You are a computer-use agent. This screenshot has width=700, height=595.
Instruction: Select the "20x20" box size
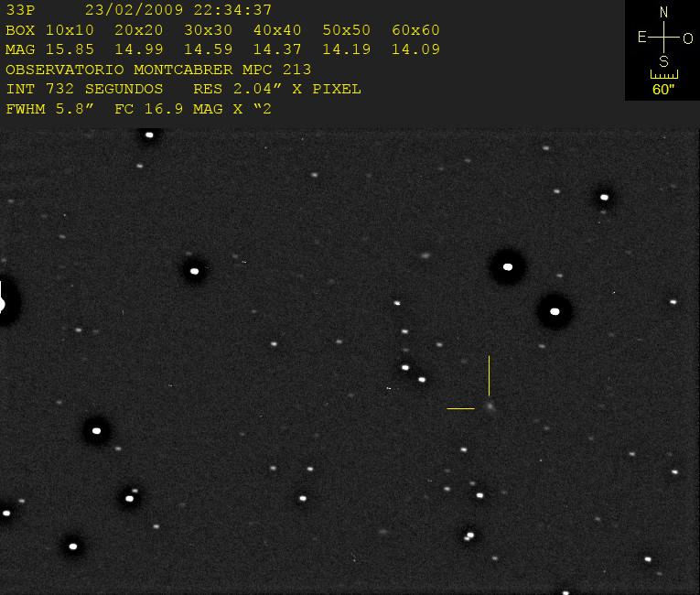click(139, 30)
